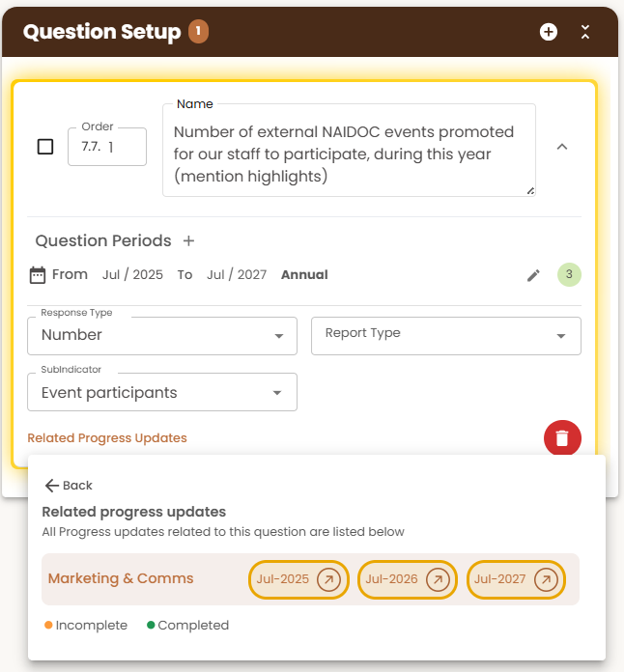Go Back from related progress updates

point(69,485)
